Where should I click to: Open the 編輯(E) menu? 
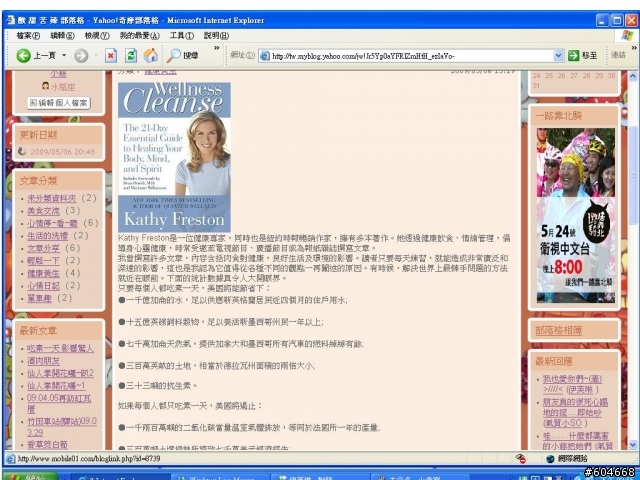62,36
